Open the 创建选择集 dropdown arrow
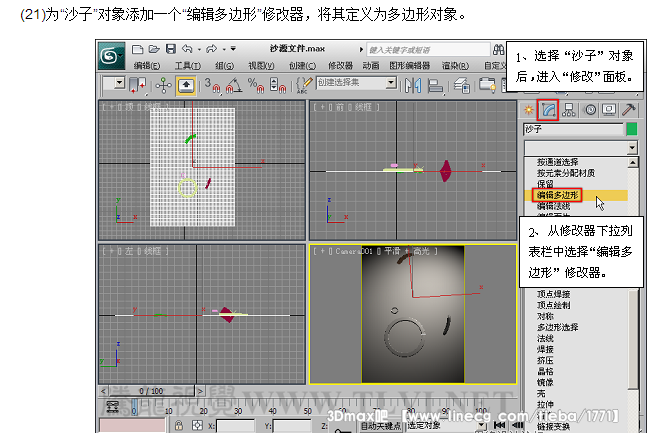648x433 pixels. coord(391,83)
